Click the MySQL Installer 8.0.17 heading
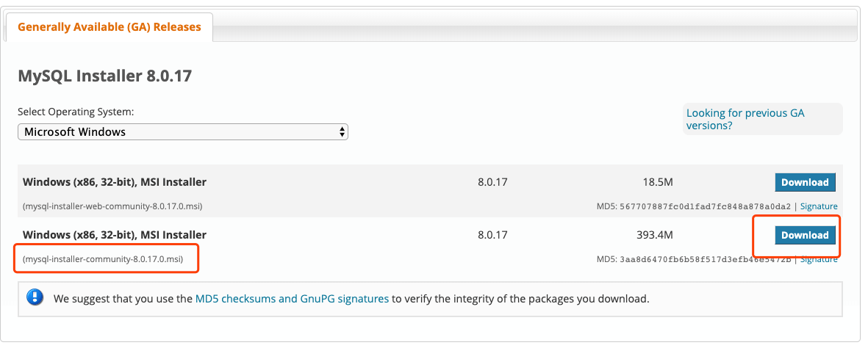Screen dimensions: 868x348 tap(104, 76)
